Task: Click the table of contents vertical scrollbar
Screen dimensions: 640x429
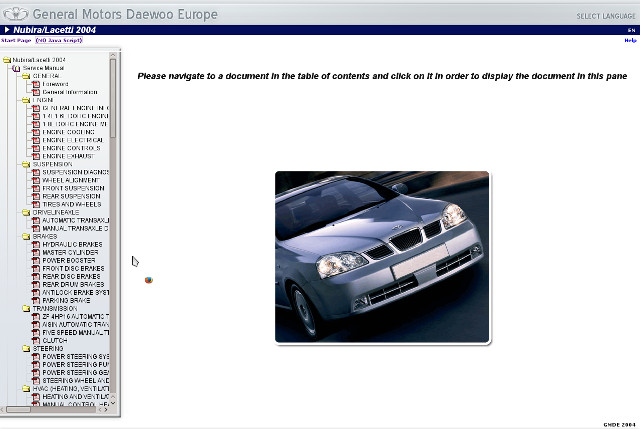Action: [113, 200]
